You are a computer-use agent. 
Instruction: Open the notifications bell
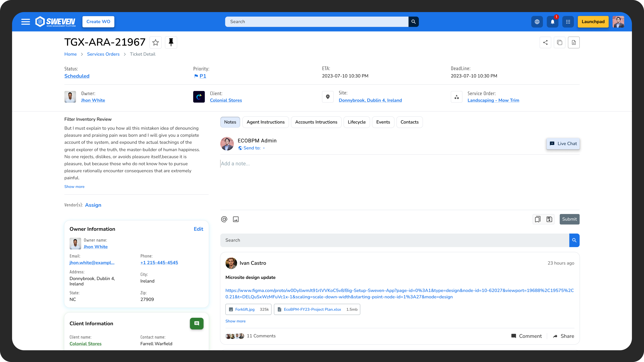point(552,22)
